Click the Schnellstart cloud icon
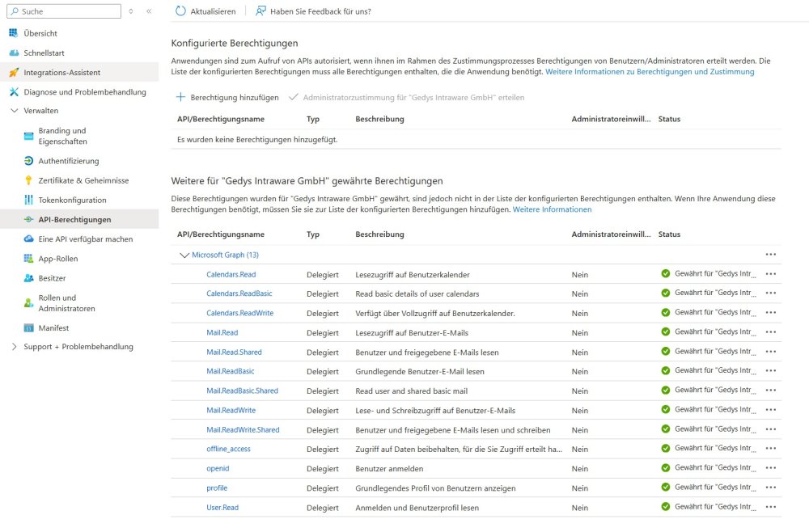 click(x=14, y=53)
